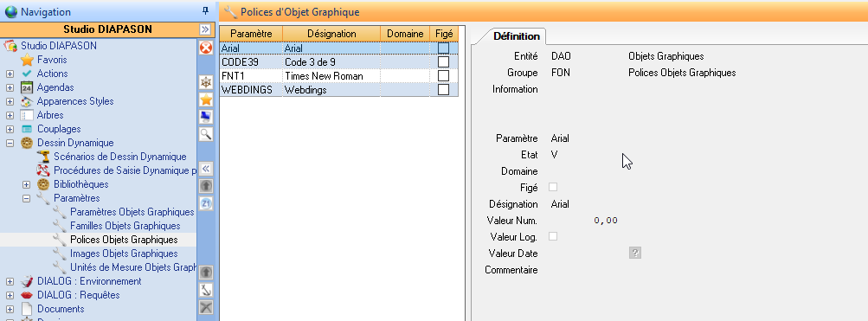Click the blue monitor icon in toolbar

coord(206,117)
